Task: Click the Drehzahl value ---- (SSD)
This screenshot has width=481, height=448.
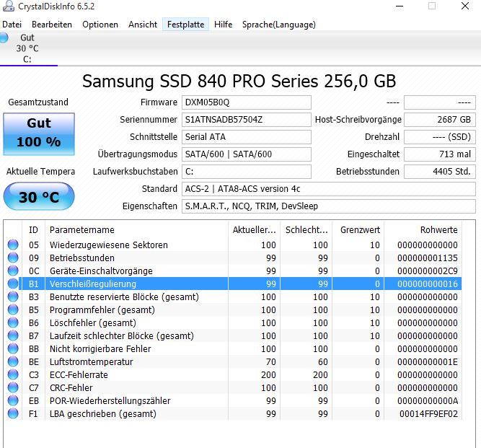Action: tap(440, 137)
